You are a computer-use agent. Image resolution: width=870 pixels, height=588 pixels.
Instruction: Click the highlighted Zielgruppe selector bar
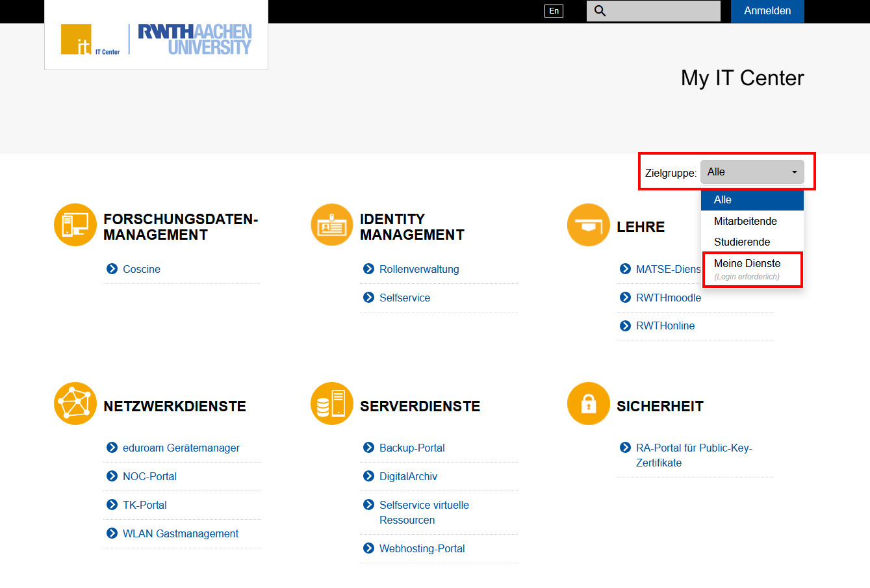click(726, 172)
